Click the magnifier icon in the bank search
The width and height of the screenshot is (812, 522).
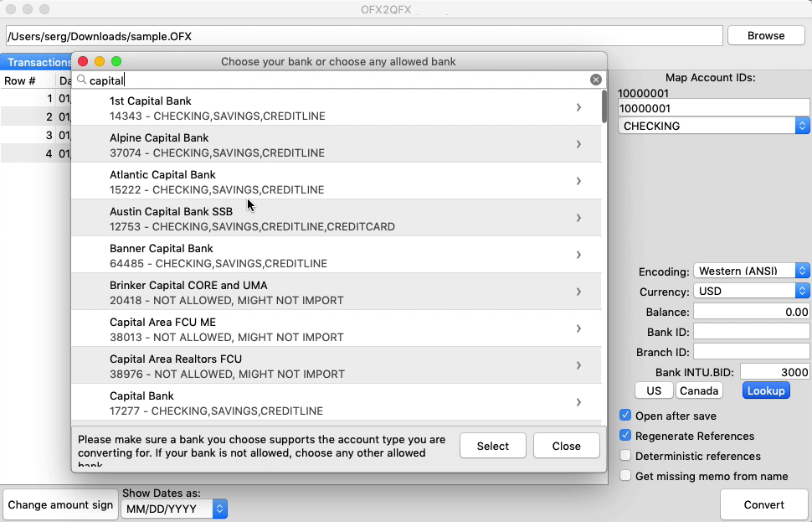pyautogui.click(x=81, y=80)
